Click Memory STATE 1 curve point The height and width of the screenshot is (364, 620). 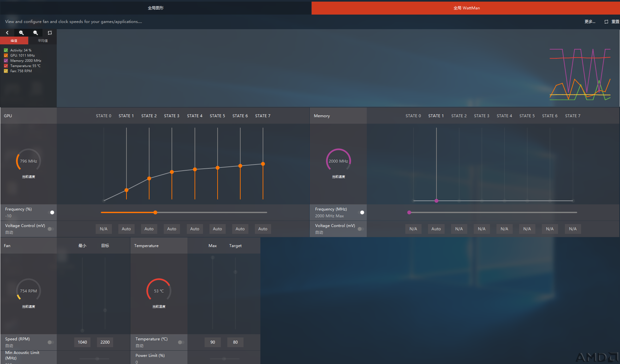(436, 201)
